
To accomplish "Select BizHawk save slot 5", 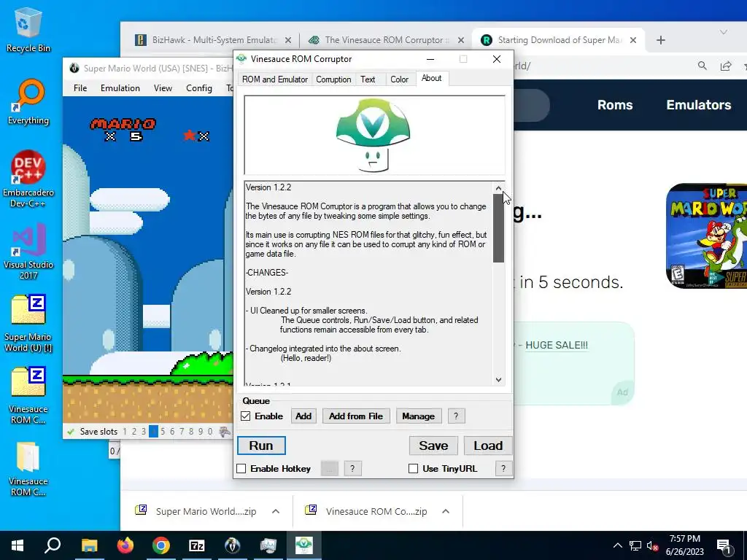I will (163, 432).
